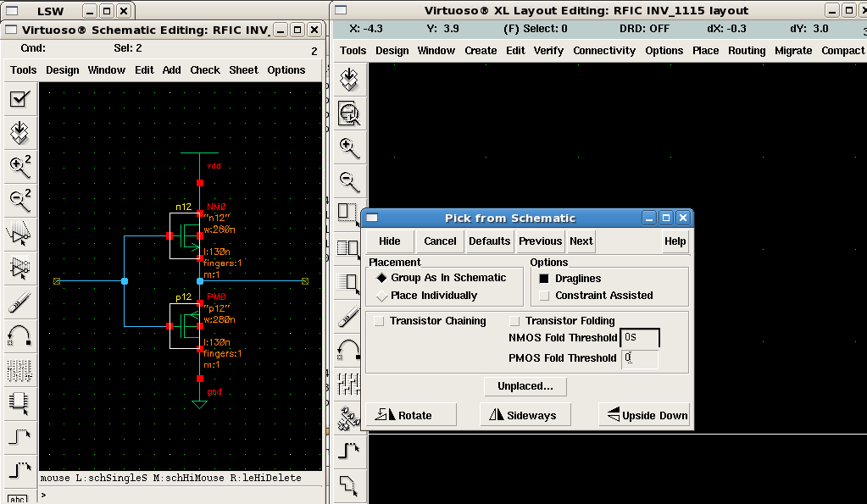Click the vdd supply symbol in schematic

pos(200,166)
